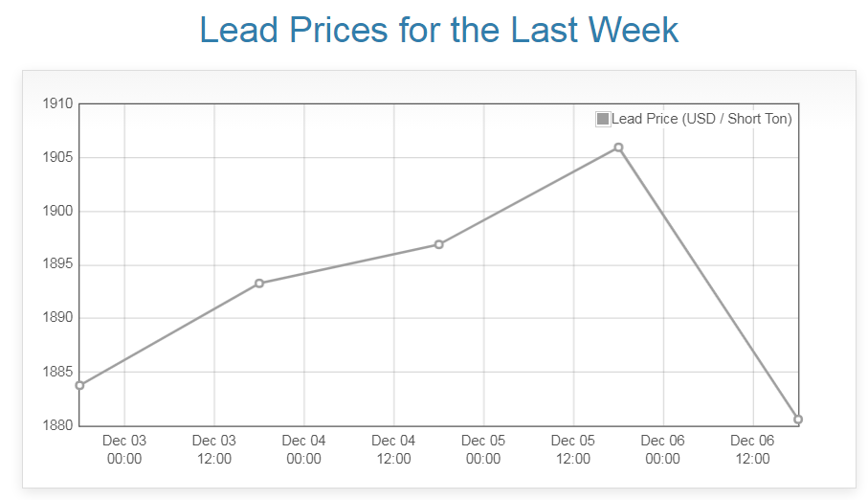Image resolution: width=868 pixels, height=500 pixels.
Task: Click the data point near 1897
Action: point(438,244)
